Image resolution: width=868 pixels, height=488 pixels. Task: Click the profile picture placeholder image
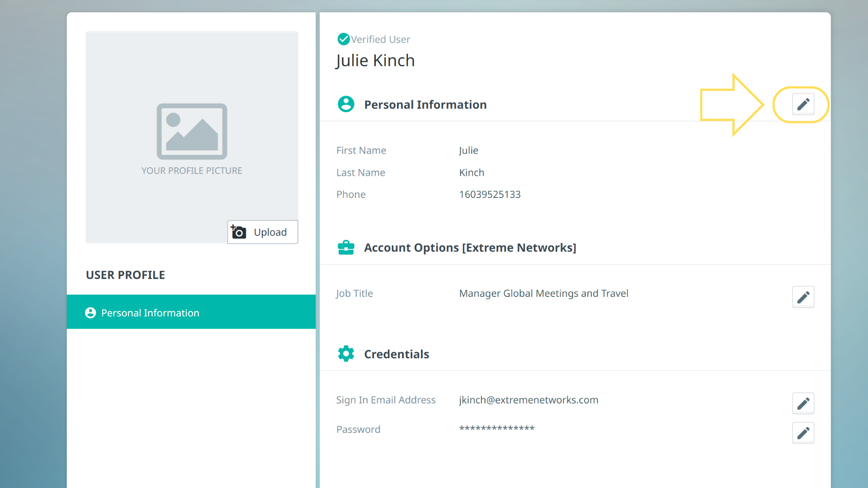192,131
